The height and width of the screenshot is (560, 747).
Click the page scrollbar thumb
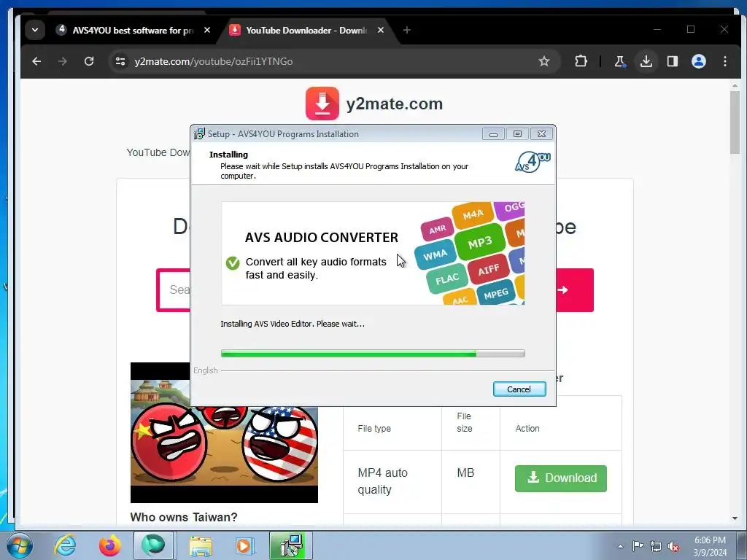(735, 122)
